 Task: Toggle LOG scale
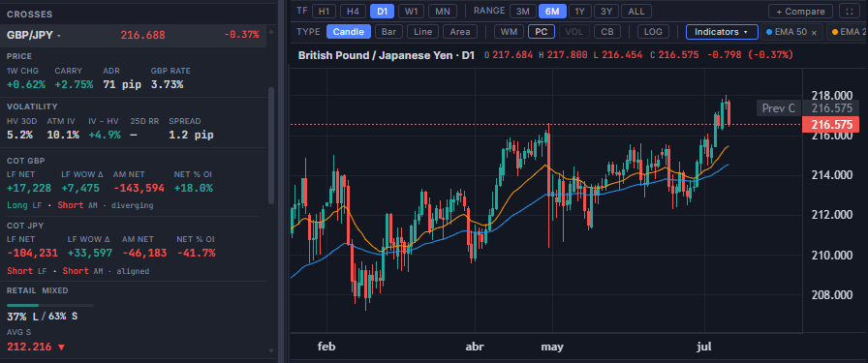tap(653, 32)
